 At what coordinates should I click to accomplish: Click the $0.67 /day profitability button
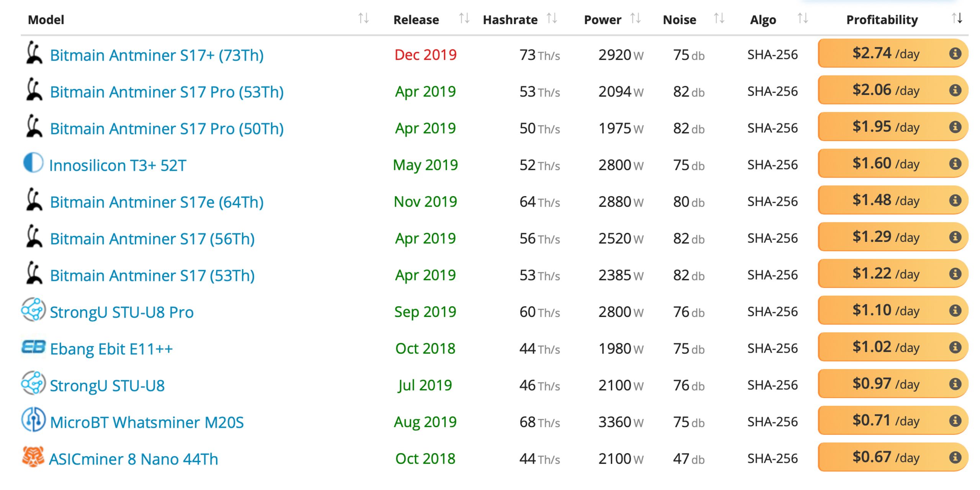pyautogui.click(x=893, y=457)
